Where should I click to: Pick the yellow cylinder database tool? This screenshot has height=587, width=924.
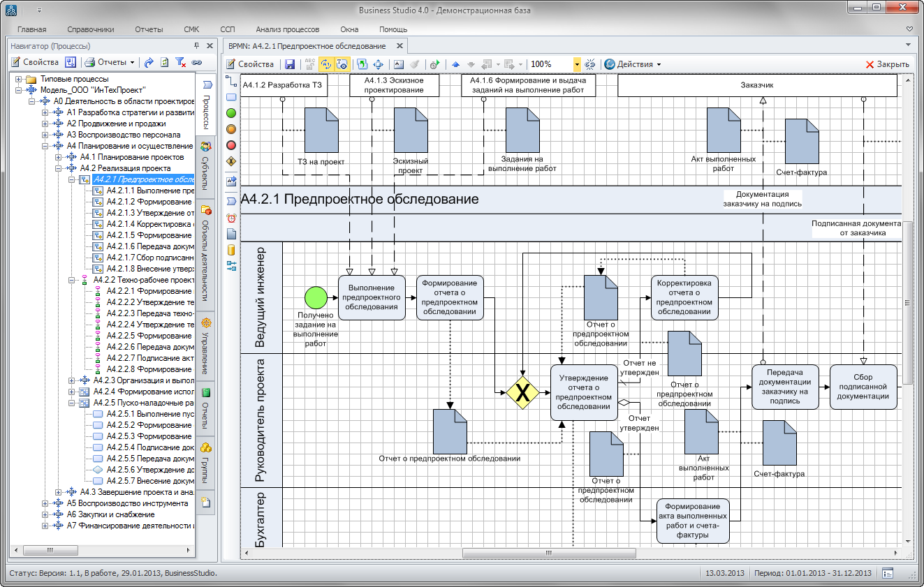[231, 249]
